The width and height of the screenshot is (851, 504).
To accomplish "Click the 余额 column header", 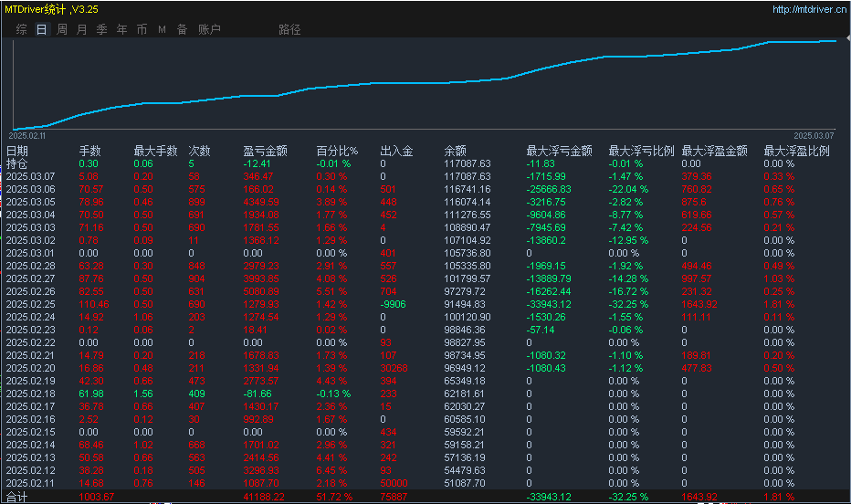I will pos(455,151).
